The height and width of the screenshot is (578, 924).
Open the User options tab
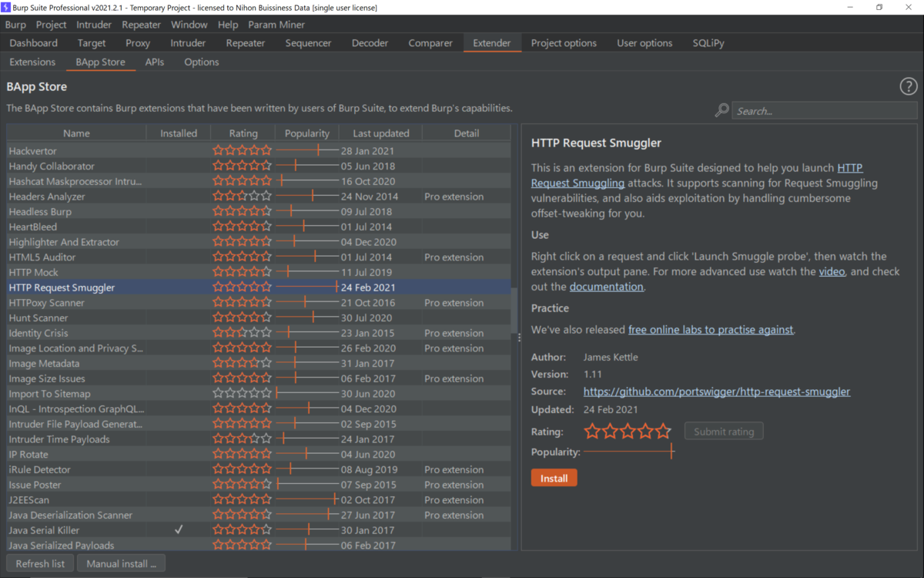(644, 43)
